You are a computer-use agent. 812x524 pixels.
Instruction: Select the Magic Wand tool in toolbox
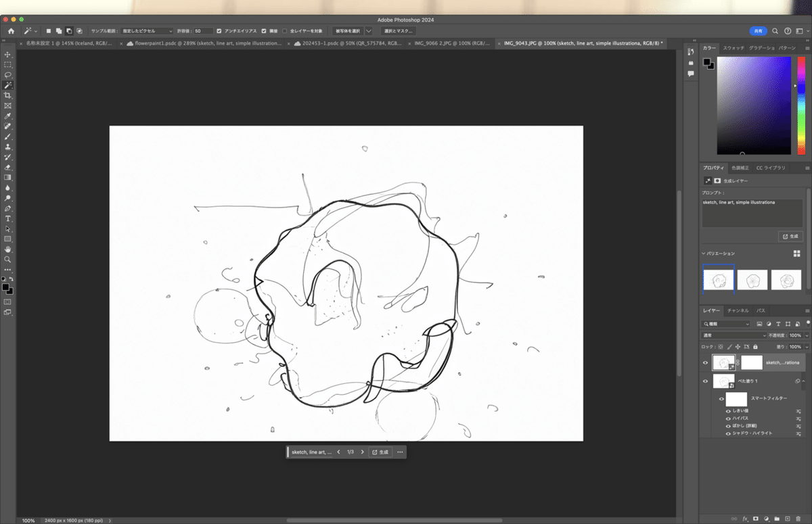8,86
